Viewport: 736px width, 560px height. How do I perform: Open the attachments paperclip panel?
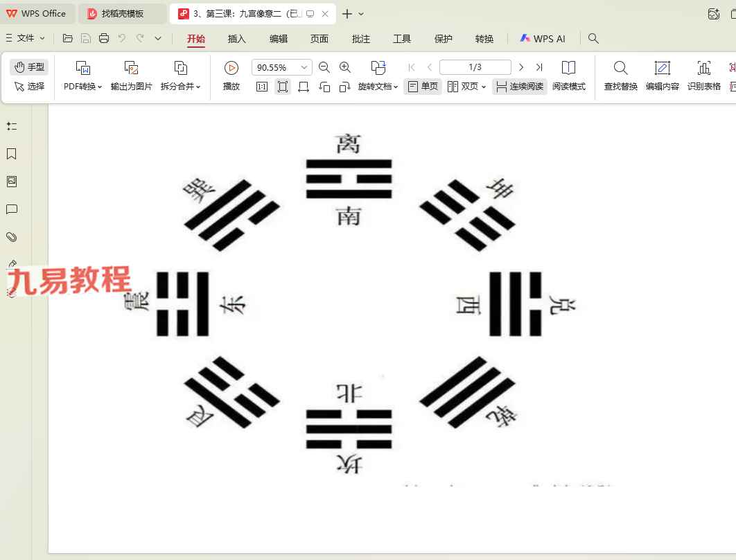(11, 237)
